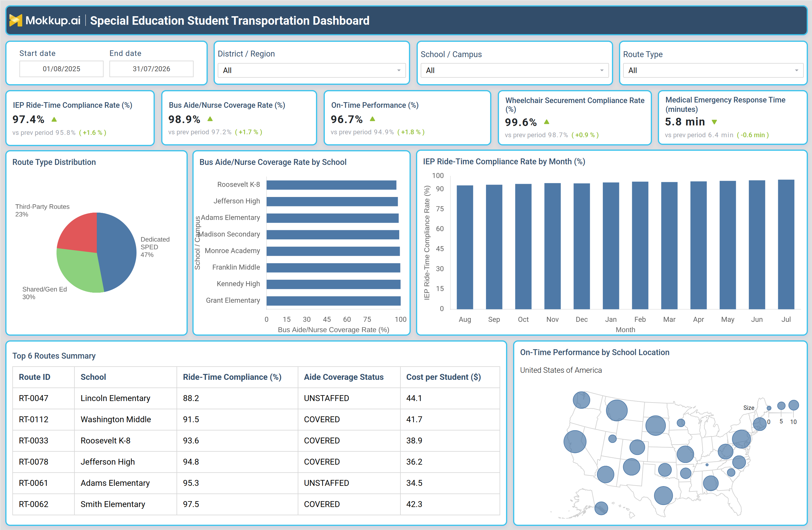
Task: Click the May compliance bar
Action: point(728,245)
